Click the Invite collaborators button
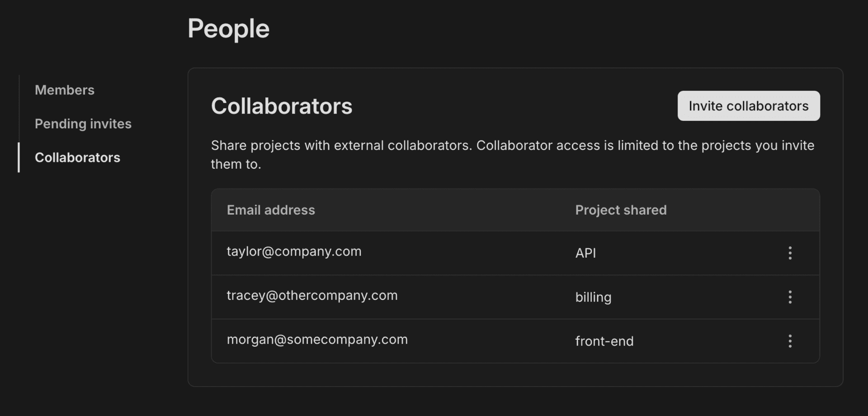The height and width of the screenshot is (416, 868). pyautogui.click(x=749, y=105)
